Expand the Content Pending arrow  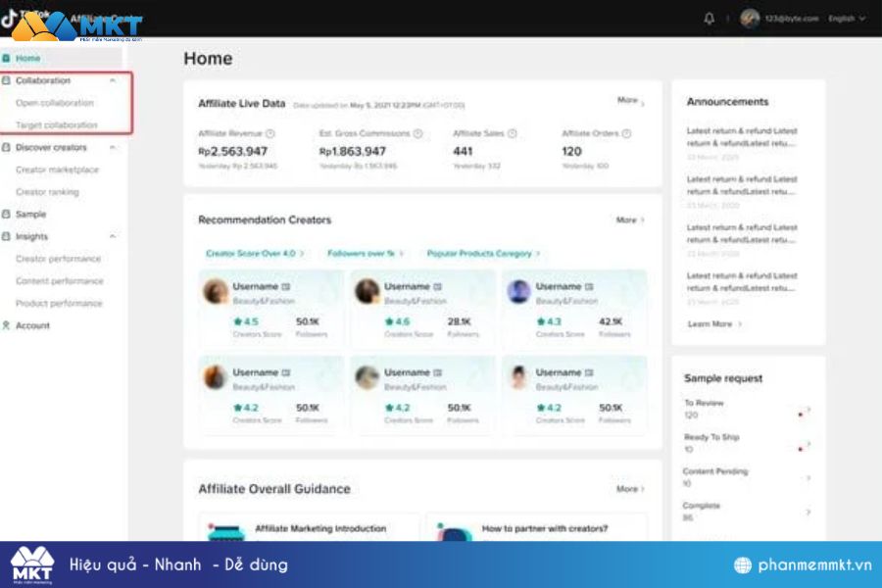click(x=808, y=478)
